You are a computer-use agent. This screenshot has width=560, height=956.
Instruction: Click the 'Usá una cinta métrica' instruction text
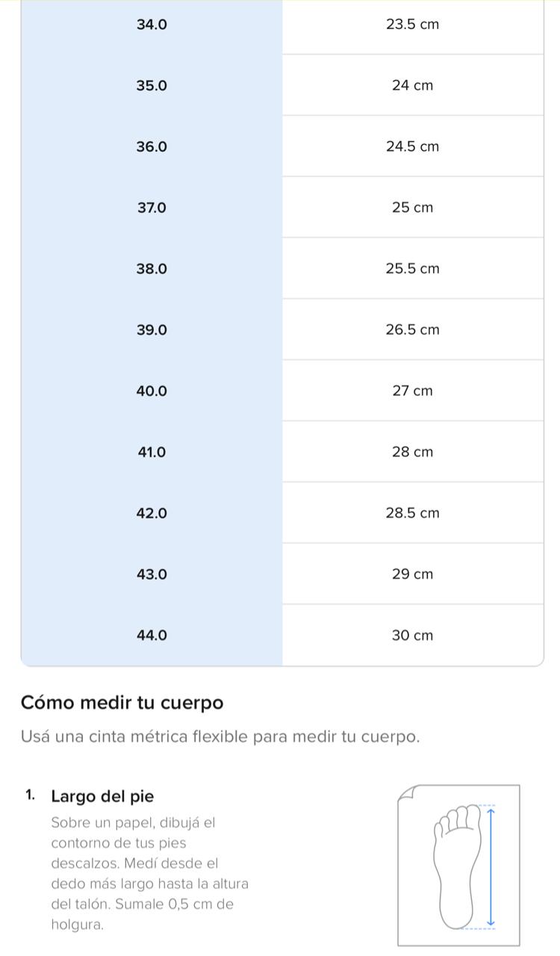click(x=220, y=737)
